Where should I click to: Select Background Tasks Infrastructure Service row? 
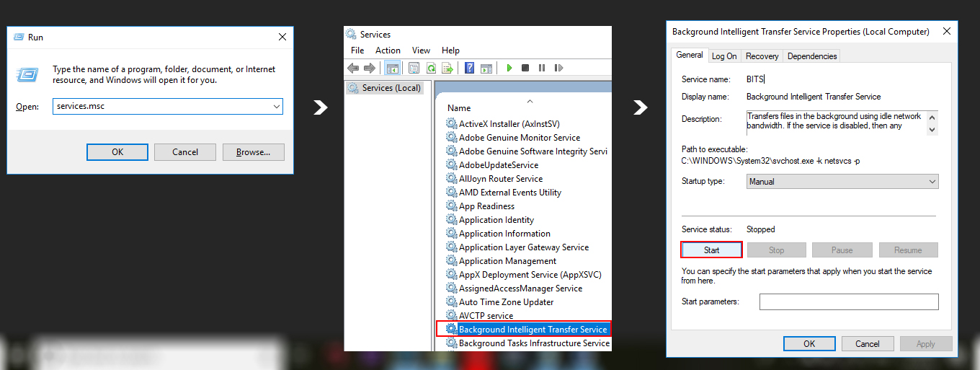point(528,343)
